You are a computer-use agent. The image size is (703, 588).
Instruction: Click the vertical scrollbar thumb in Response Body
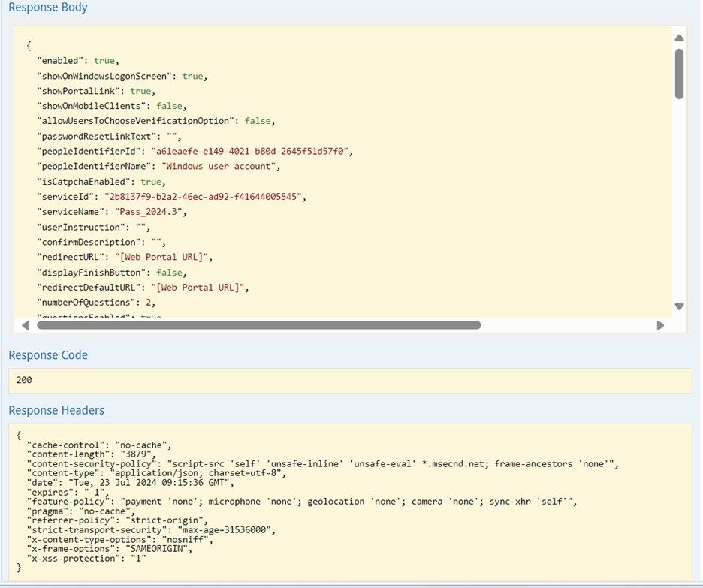pyautogui.click(x=679, y=74)
